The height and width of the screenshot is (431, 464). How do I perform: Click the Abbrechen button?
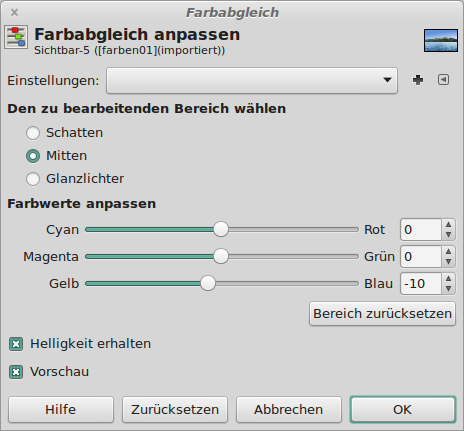tap(289, 409)
